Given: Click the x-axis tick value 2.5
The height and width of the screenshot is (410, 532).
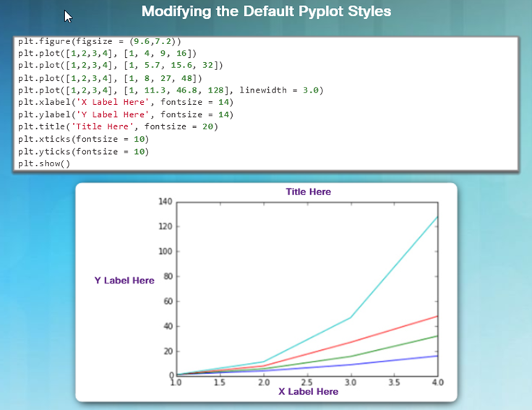Looking at the screenshot, I should pos(306,383).
